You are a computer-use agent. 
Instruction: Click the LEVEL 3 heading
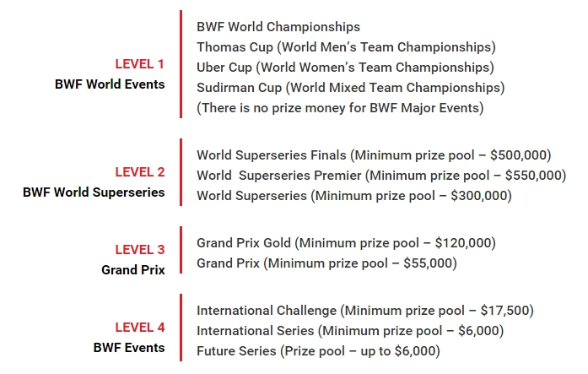click(139, 249)
